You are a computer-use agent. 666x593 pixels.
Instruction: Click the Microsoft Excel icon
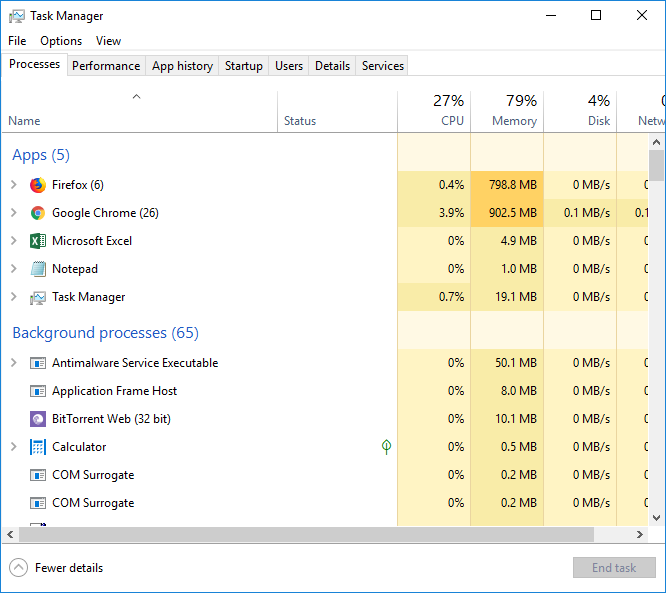[x=38, y=241]
